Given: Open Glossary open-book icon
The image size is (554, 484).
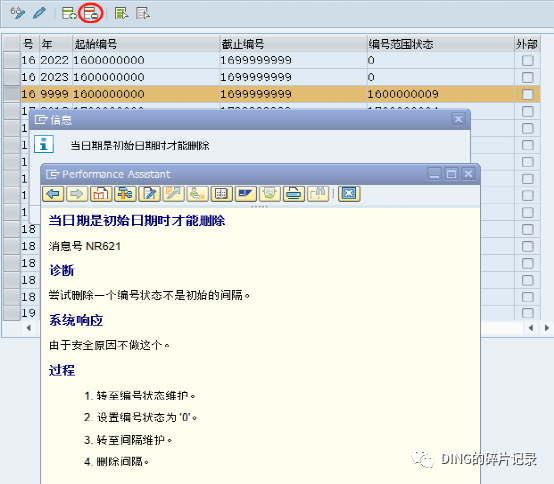Looking at the screenshot, I should pos(222,194).
